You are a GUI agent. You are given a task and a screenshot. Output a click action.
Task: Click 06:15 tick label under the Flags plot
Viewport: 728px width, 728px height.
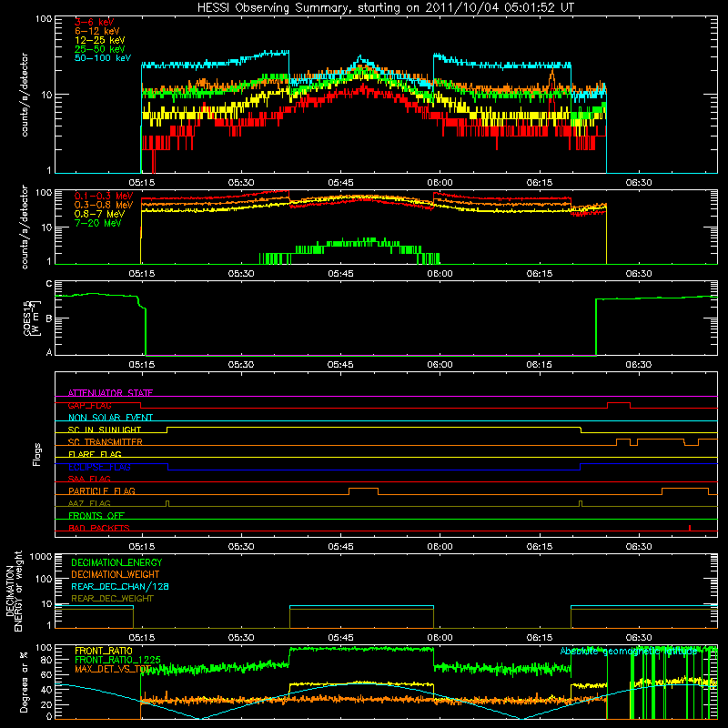(539, 547)
